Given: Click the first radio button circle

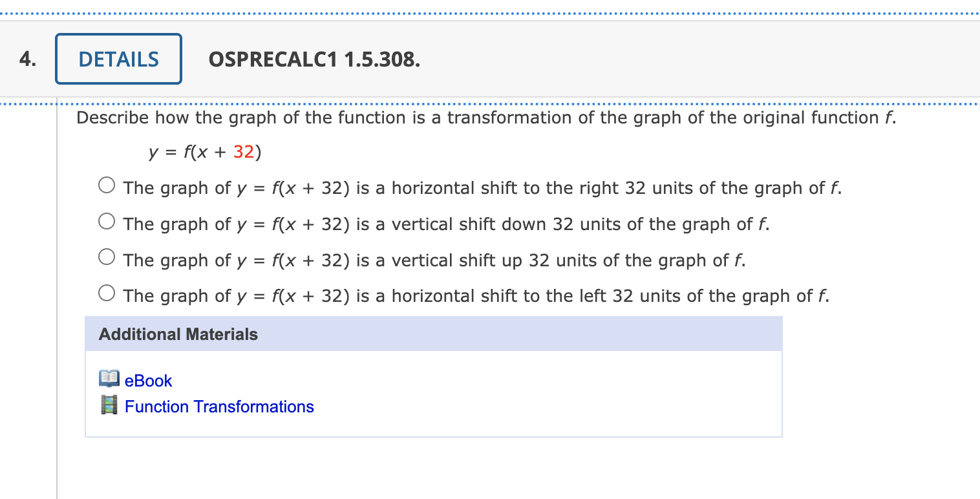Looking at the screenshot, I should (x=107, y=185).
